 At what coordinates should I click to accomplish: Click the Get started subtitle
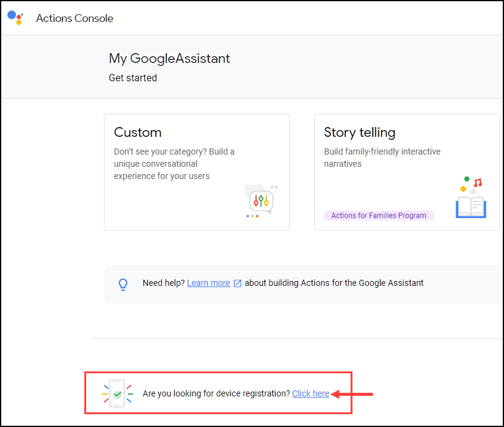(133, 78)
